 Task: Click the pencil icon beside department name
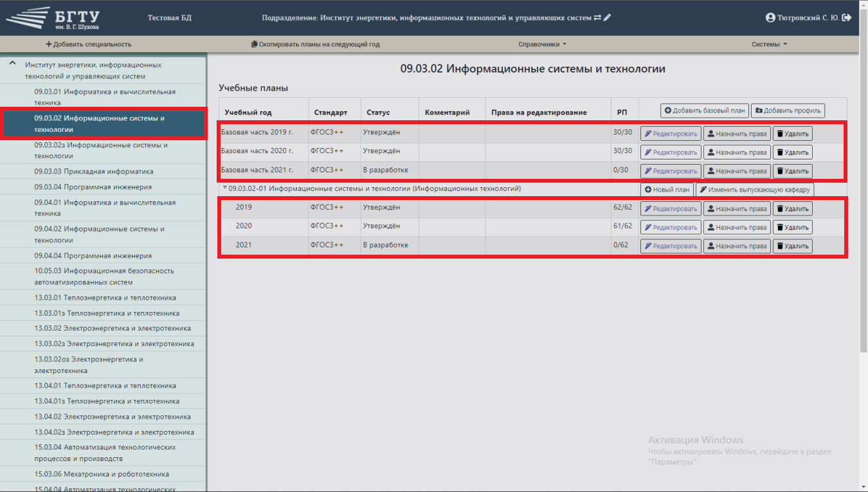(x=607, y=18)
